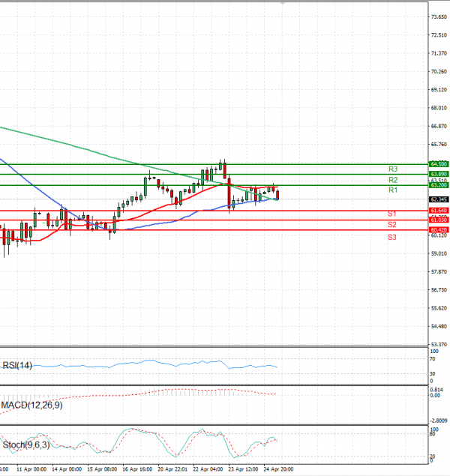Select the 64.500 green price tag
Viewport: 450px width, 476px height.
438,163
